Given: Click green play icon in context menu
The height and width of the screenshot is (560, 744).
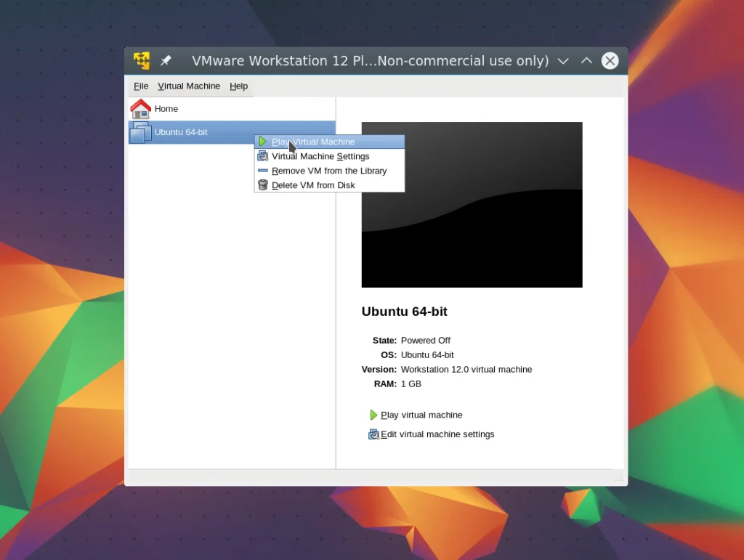Looking at the screenshot, I should point(263,142).
